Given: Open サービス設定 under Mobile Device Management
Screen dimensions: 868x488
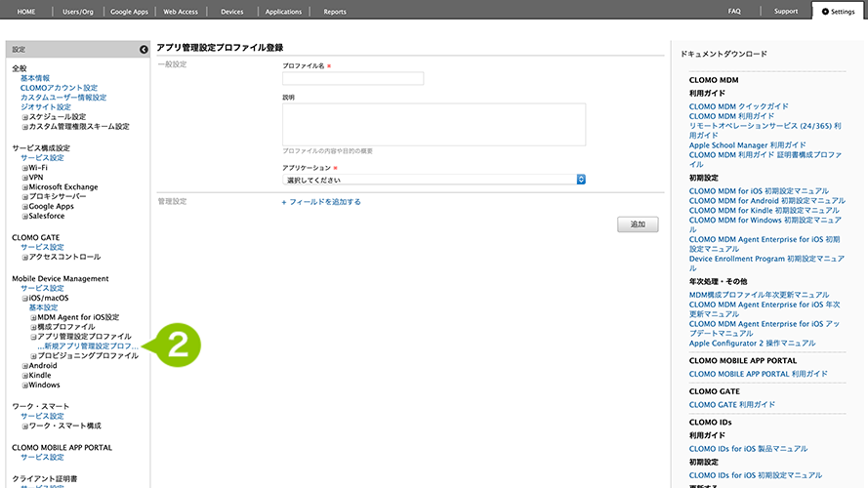Looking at the screenshot, I should pos(42,288).
